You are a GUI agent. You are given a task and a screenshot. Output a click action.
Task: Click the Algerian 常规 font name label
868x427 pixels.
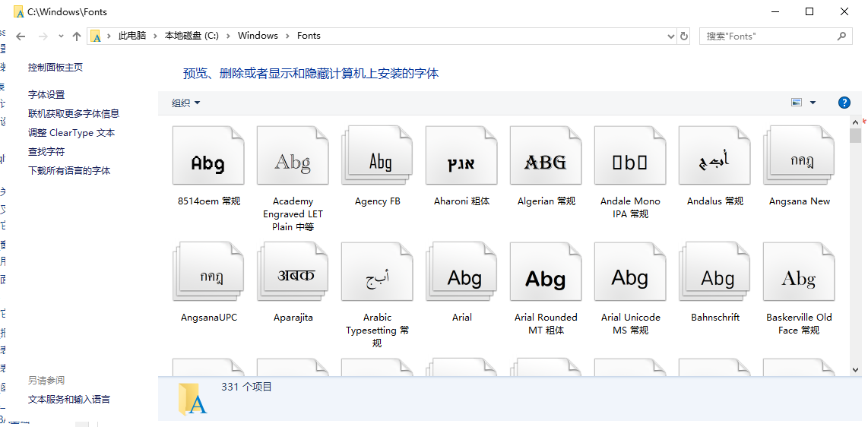tap(546, 201)
